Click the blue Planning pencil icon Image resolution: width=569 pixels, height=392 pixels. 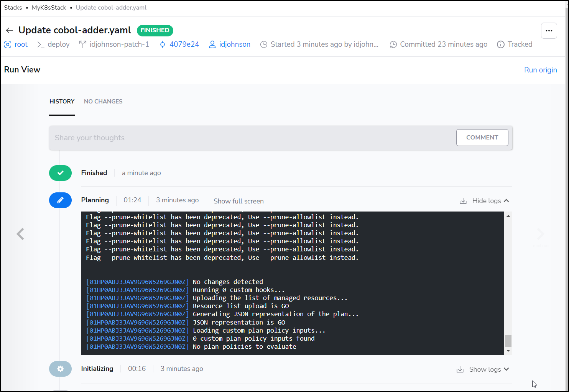click(x=60, y=200)
